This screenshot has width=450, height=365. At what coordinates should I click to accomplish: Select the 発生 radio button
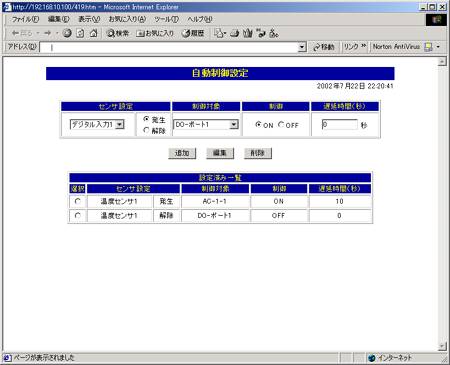click(x=146, y=119)
